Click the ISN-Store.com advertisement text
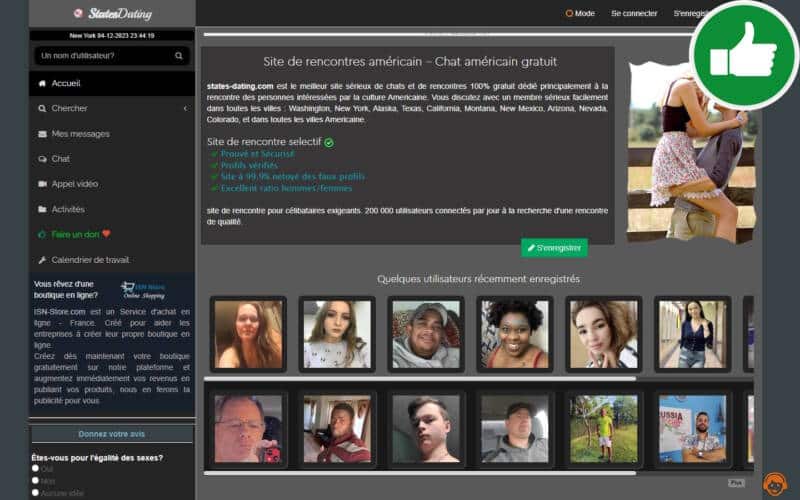The image size is (800, 500). (112, 356)
